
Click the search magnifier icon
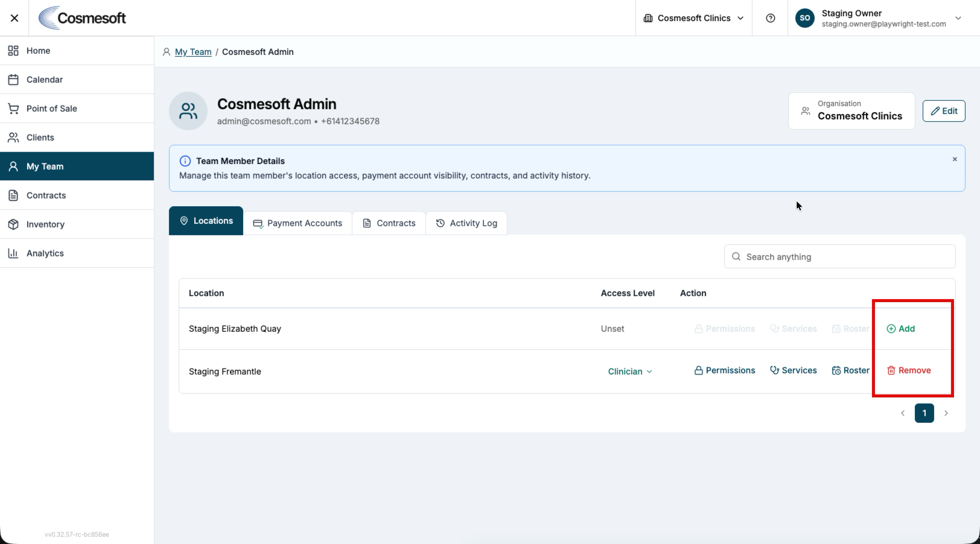coord(736,257)
